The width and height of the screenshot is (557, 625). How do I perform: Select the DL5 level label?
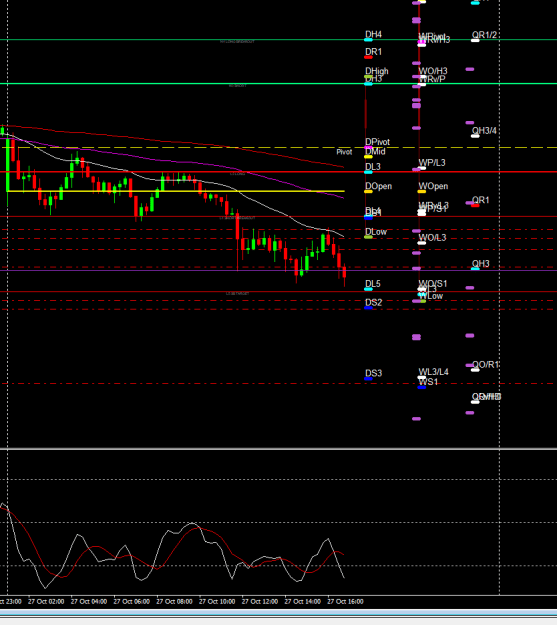[x=373, y=284]
